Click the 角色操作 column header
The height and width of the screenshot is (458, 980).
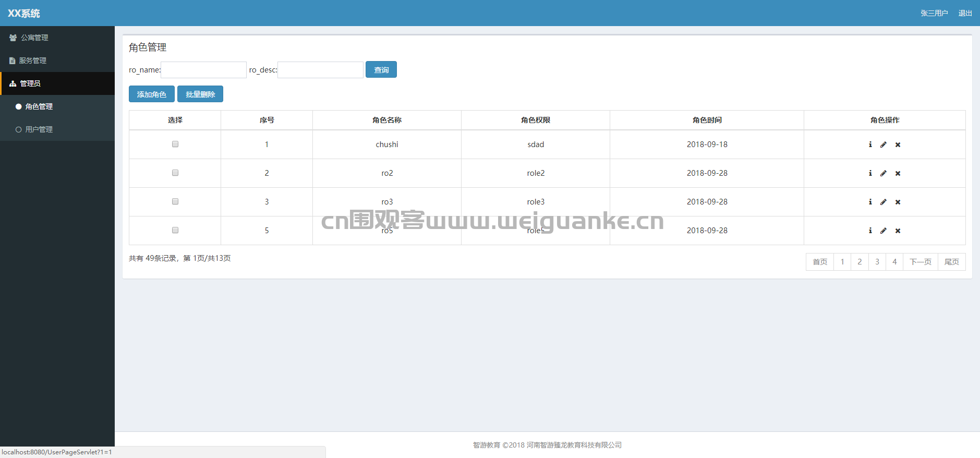pos(885,120)
